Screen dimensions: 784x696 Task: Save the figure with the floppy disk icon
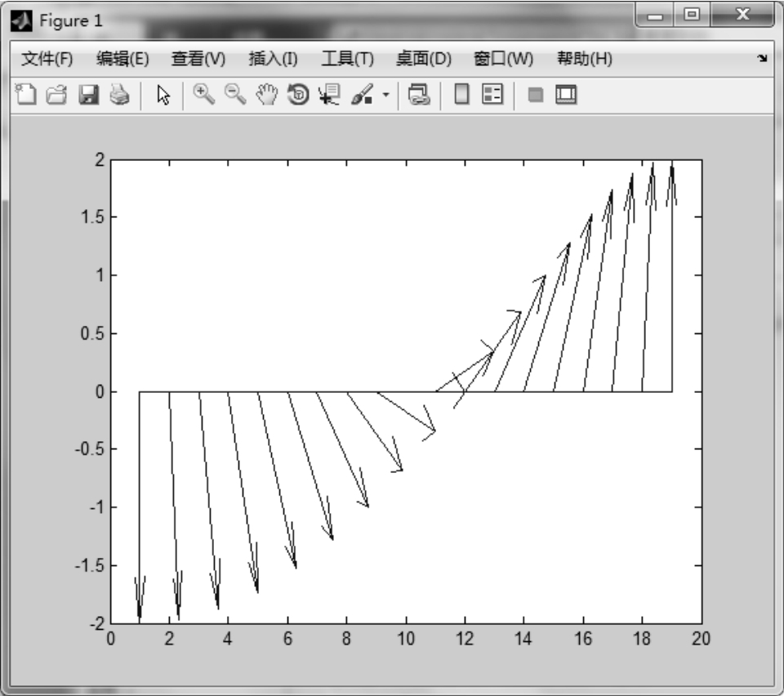click(87, 96)
